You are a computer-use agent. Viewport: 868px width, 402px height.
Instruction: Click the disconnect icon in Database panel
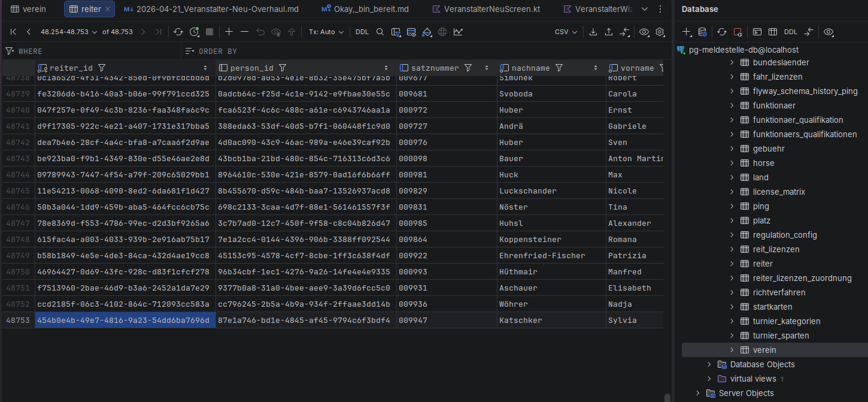[x=738, y=32]
